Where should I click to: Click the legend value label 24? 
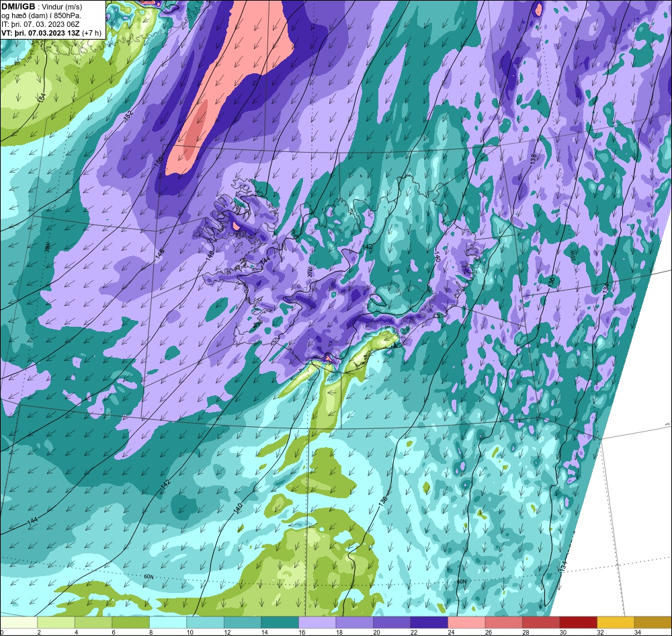pyautogui.click(x=451, y=632)
